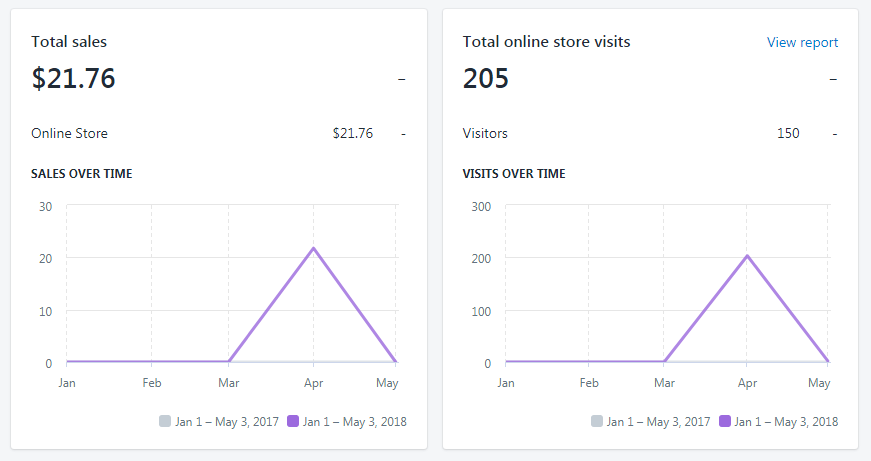Click the Visitors row label

485,133
